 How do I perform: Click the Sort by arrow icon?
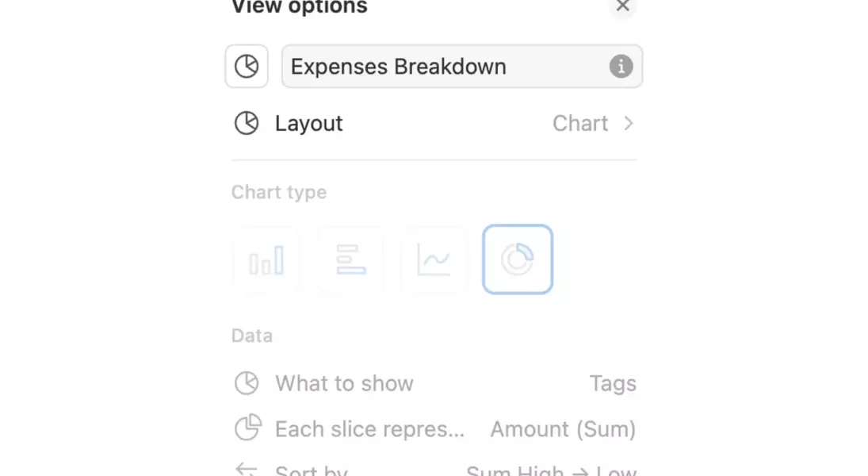247,470
